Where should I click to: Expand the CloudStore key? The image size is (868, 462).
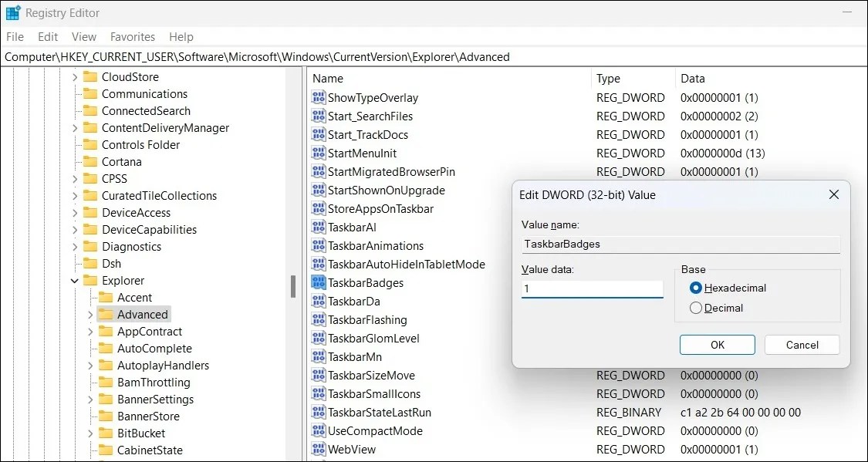pyautogui.click(x=75, y=77)
